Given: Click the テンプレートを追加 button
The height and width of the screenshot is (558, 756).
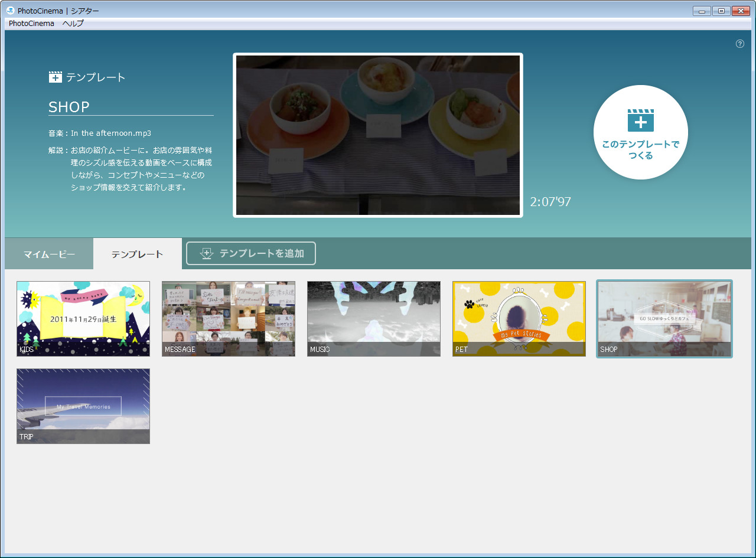Looking at the screenshot, I should pyautogui.click(x=251, y=253).
